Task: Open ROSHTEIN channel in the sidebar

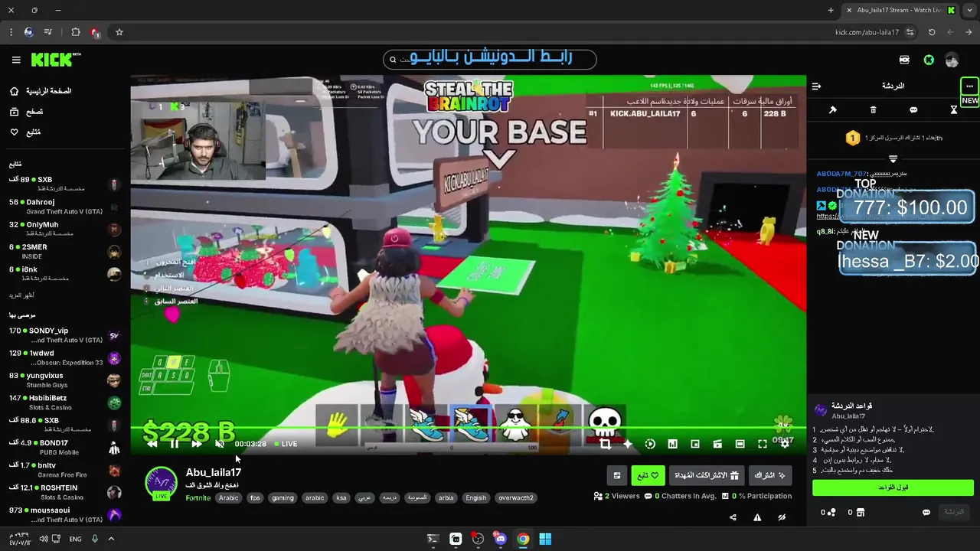Action: click(64, 492)
